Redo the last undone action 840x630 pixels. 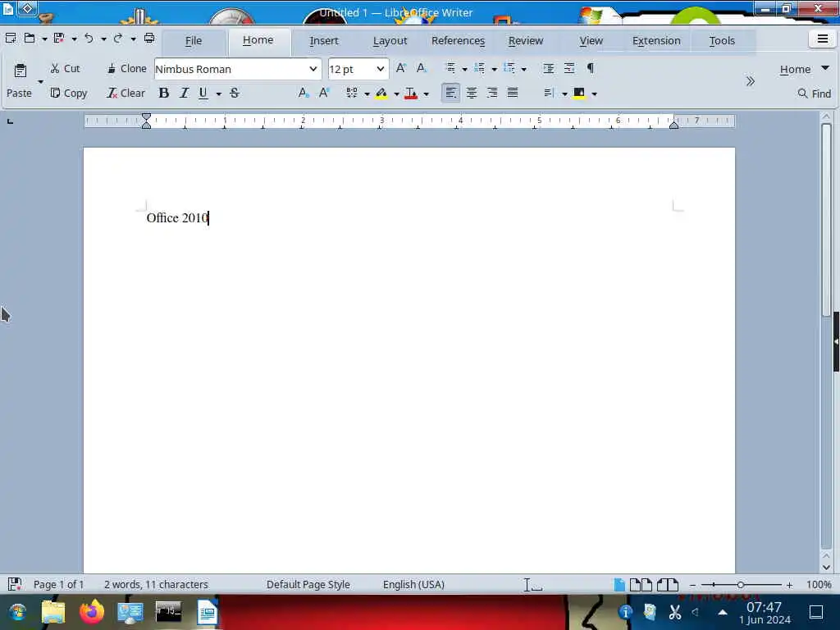tap(118, 38)
